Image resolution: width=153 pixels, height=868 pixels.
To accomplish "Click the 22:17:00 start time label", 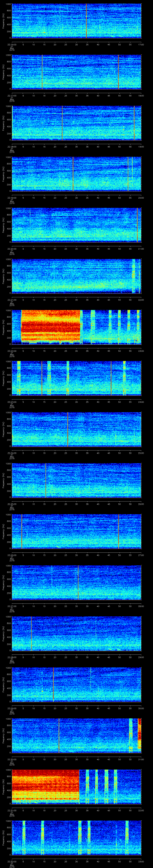I will click(x=12, y=96).
